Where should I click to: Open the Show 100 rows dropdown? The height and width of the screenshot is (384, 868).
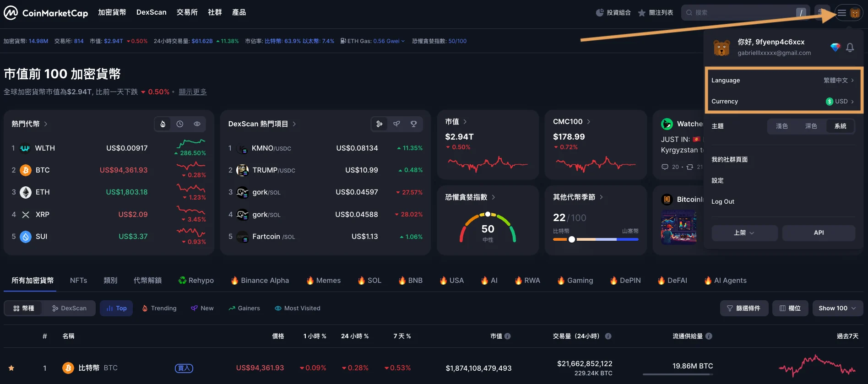838,308
